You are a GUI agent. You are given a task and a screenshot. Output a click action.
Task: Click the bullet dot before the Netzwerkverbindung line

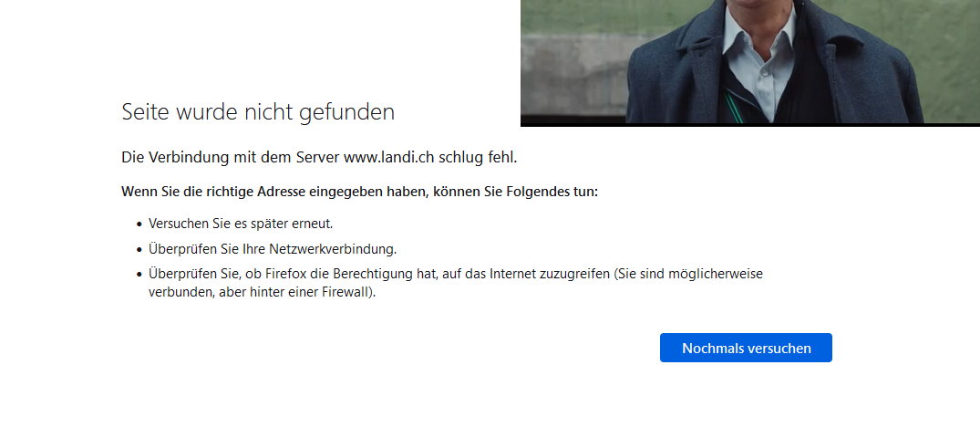pyautogui.click(x=139, y=248)
